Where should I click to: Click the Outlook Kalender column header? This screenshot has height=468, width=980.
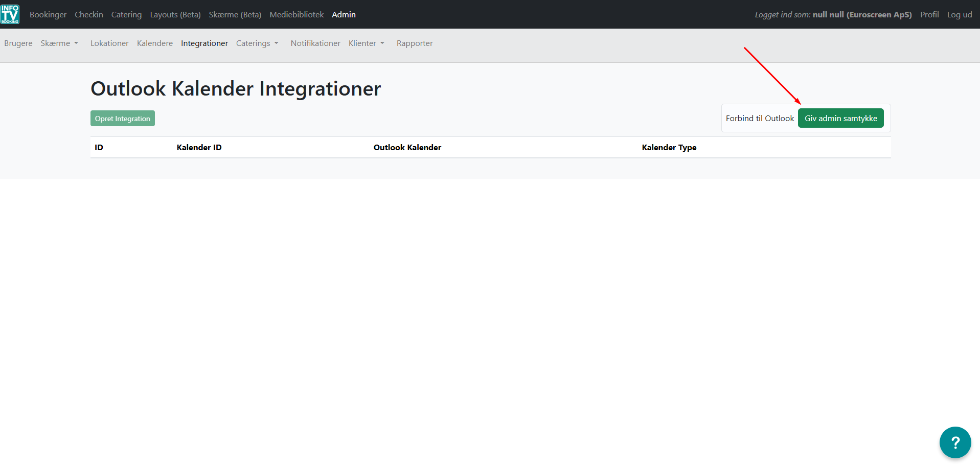[407, 148]
